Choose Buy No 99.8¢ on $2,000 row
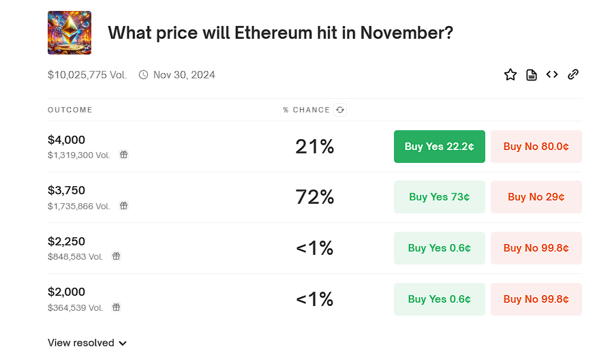This screenshot has height=364, width=595. point(536,299)
